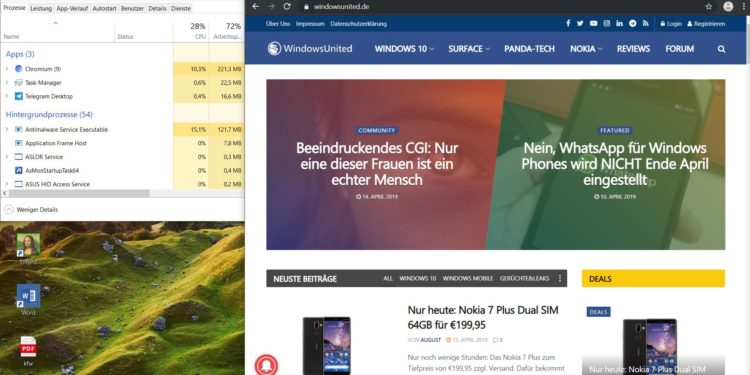This screenshot has width=750, height=375.
Task: Open FORUM in site navigation
Action: [679, 49]
